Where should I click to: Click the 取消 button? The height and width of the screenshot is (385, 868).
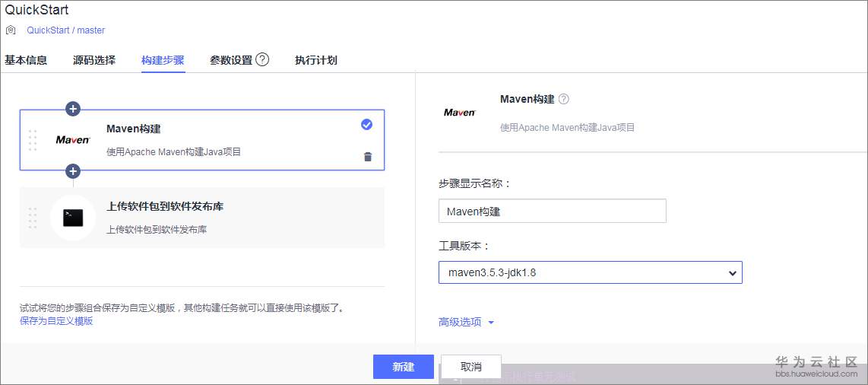471,367
